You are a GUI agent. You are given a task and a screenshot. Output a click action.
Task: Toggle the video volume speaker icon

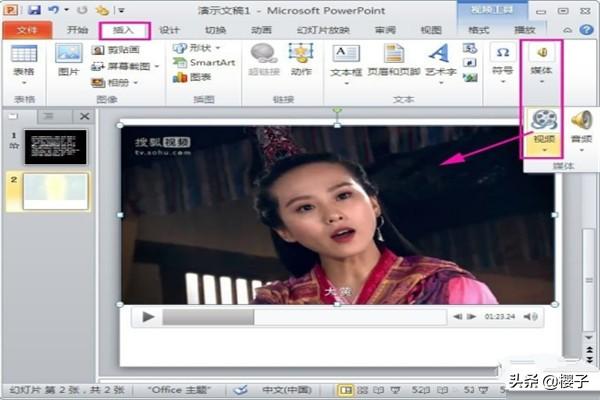[x=531, y=317]
